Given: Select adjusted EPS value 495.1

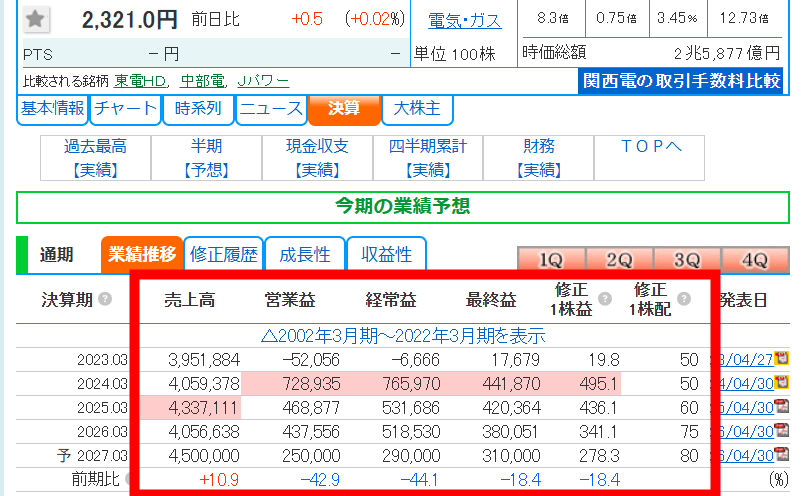Looking at the screenshot, I should pyautogui.click(x=599, y=384).
